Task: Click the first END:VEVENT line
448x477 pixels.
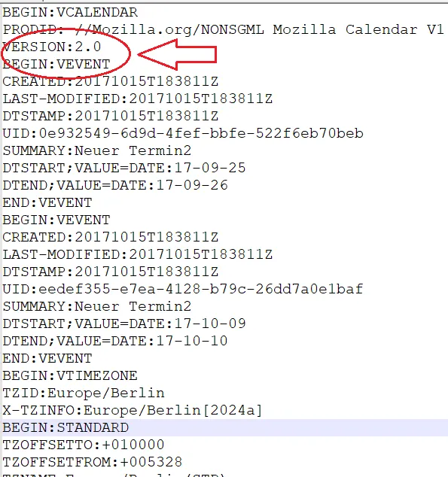Action: coord(47,202)
